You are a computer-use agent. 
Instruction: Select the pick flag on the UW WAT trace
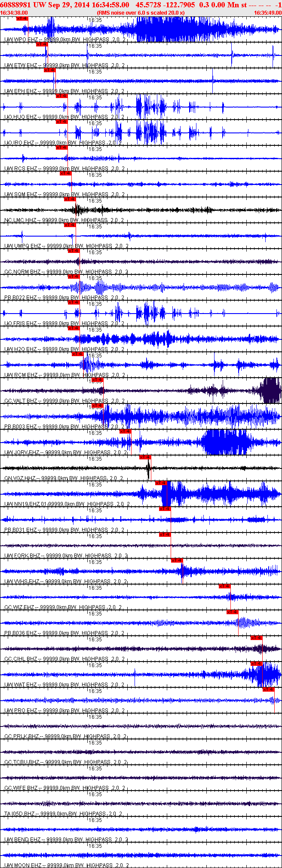257,664
